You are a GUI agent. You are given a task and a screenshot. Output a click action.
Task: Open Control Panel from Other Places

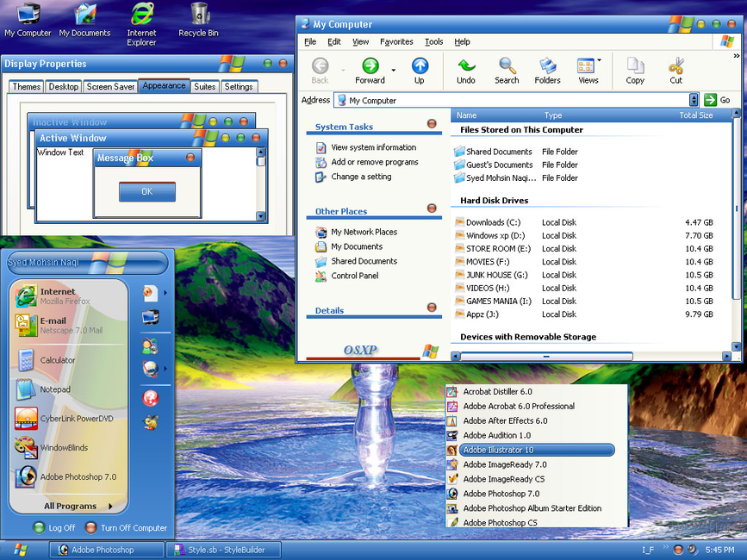[354, 276]
